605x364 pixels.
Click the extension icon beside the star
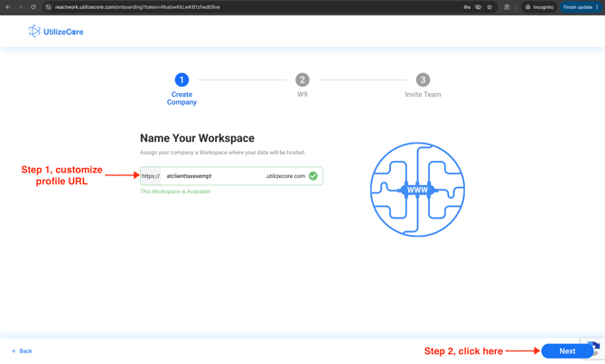[507, 7]
